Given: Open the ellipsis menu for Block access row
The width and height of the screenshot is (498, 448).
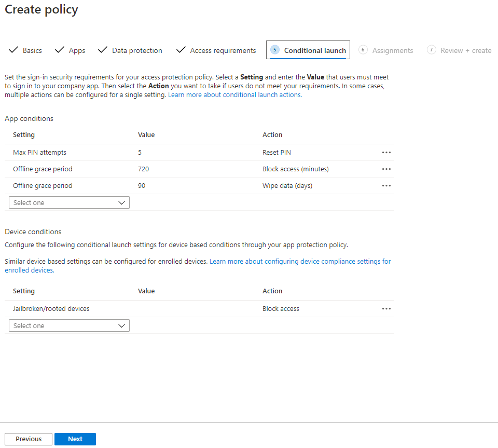Looking at the screenshot, I should click(x=386, y=169).
